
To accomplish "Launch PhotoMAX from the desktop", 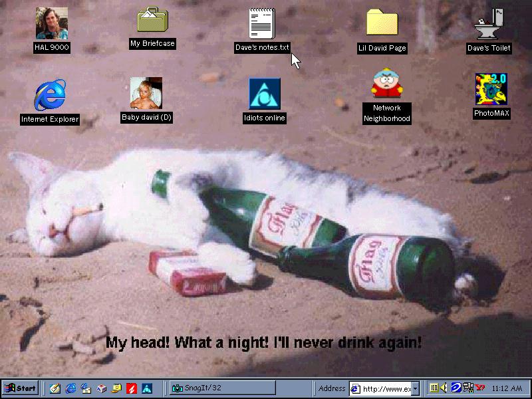I will click(x=491, y=89).
